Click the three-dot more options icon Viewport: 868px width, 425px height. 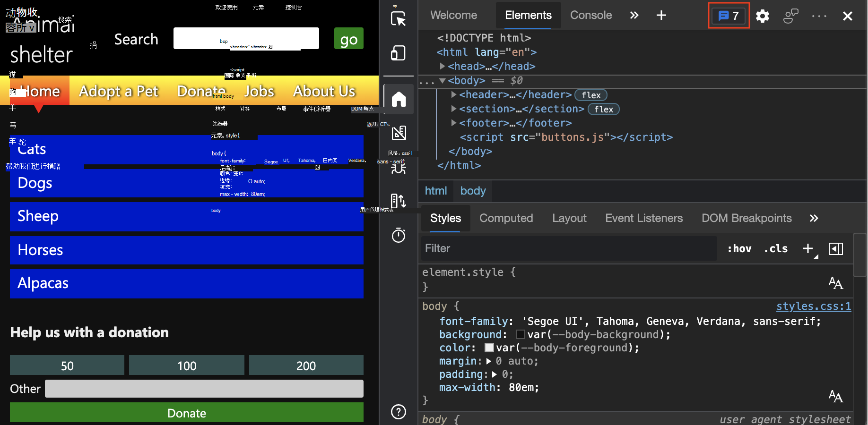[x=819, y=16]
